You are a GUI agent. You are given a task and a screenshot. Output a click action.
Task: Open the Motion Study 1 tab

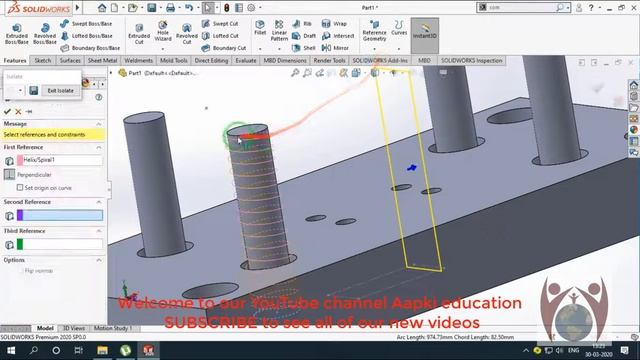pyautogui.click(x=113, y=328)
